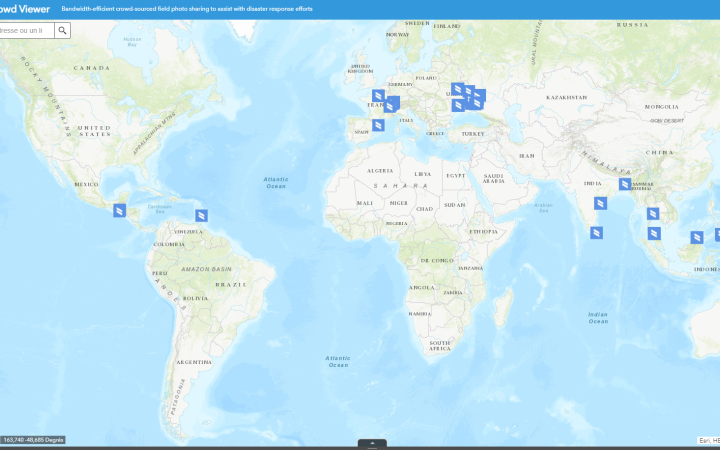Open the photo marker east of Spain
720x450 pixels.
(378, 125)
